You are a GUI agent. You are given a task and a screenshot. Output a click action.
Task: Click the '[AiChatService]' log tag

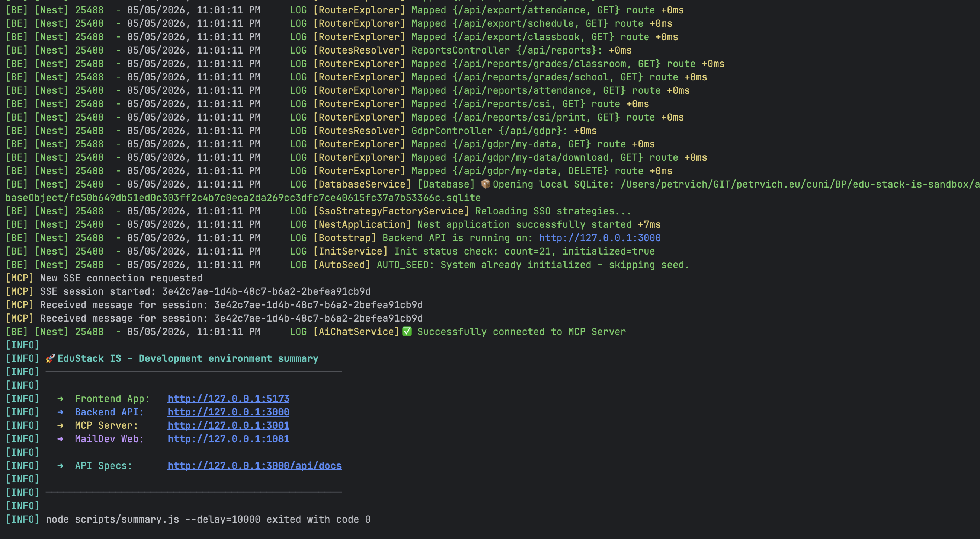pos(356,332)
